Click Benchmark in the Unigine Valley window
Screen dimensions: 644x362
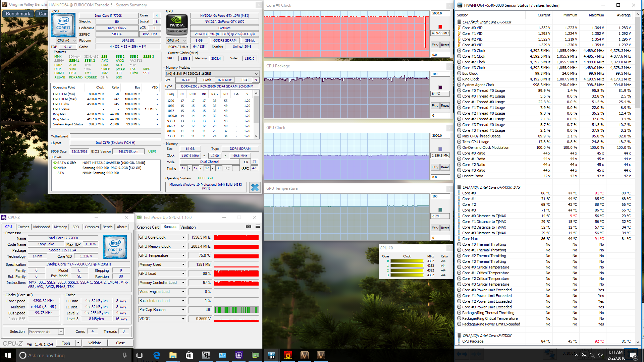[18, 14]
